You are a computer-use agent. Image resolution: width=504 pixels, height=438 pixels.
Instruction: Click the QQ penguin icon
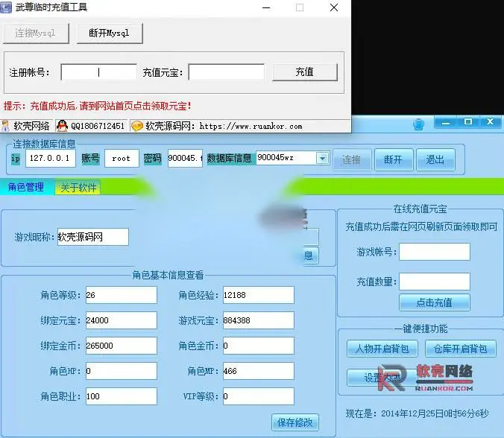[x=62, y=126]
